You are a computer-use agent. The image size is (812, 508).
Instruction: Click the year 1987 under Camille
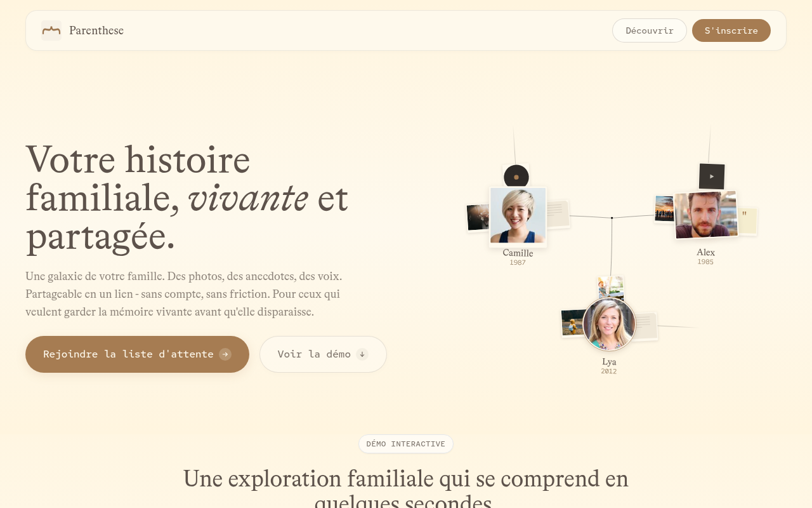(x=518, y=262)
